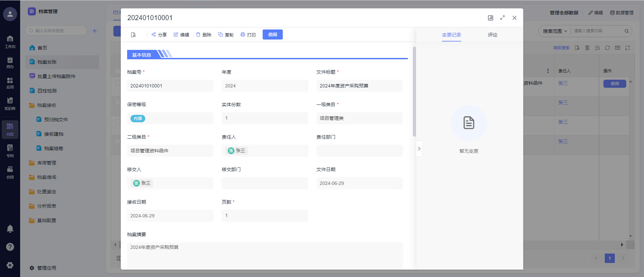644x277 pixels.
Task: Expand the 库房管理 folder
Action: point(47,163)
